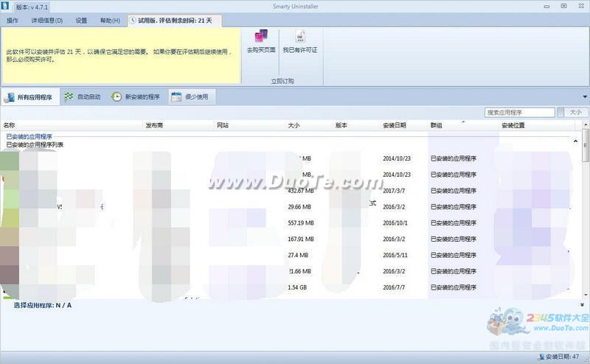
Task: Click the vertical scrollbar thumb of app list
Action: coord(586,145)
